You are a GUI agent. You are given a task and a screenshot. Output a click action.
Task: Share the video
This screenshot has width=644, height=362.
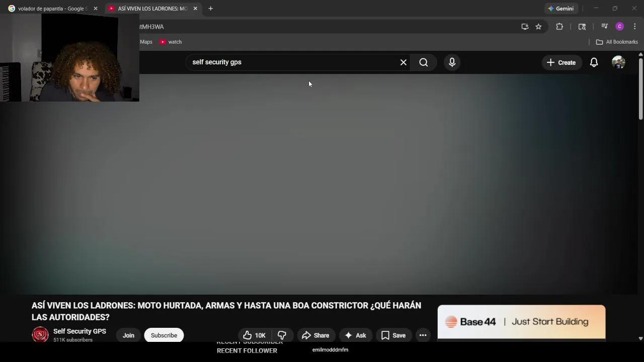(x=315, y=335)
